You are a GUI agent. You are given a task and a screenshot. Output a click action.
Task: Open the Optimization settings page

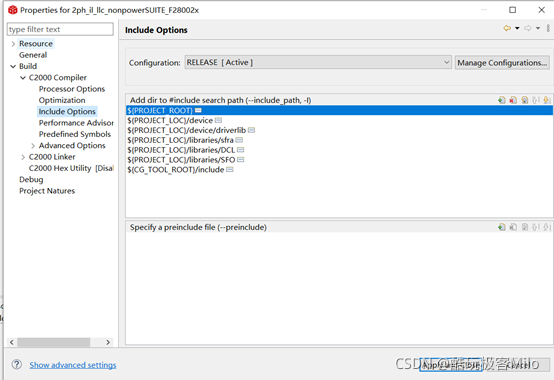pyautogui.click(x=62, y=100)
